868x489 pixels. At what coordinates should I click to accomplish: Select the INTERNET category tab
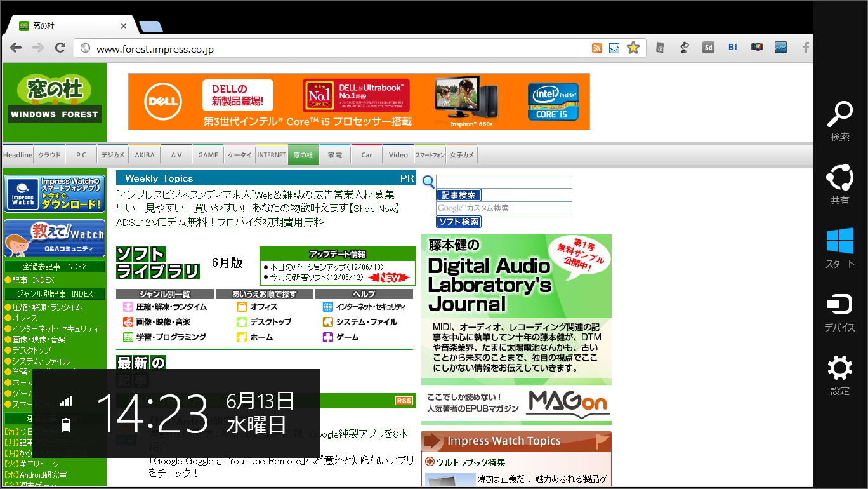272,154
